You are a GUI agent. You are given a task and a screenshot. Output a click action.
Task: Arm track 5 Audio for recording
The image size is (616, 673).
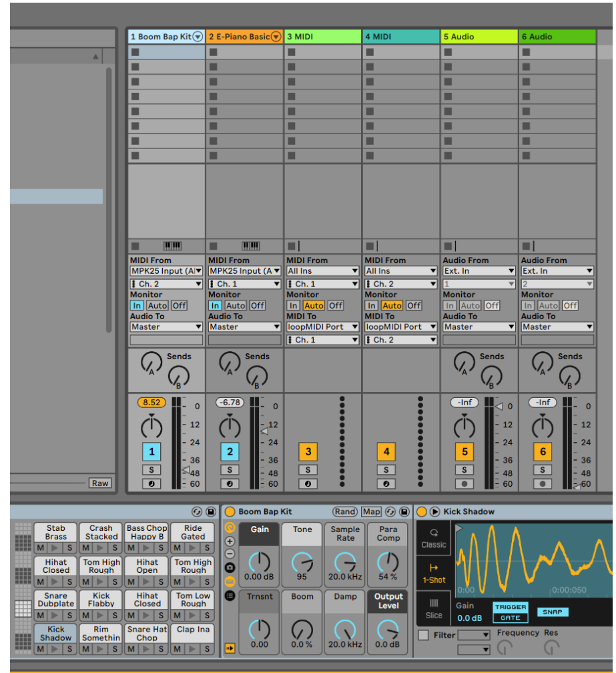click(464, 483)
